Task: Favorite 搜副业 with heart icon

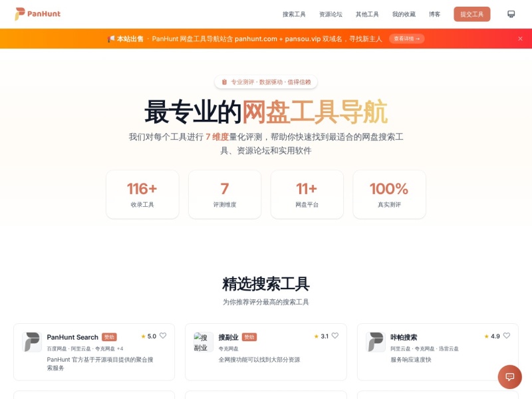Action: tap(335, 336)
